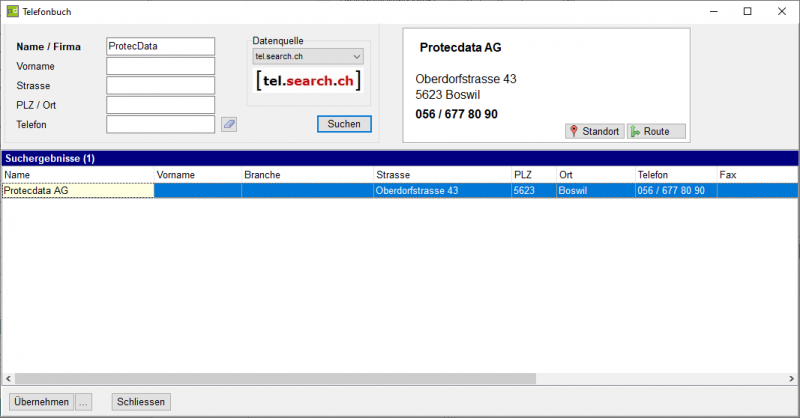Click the eraser clear-fields icon
This screenshot has width=800, height=418.
point(229,124)
